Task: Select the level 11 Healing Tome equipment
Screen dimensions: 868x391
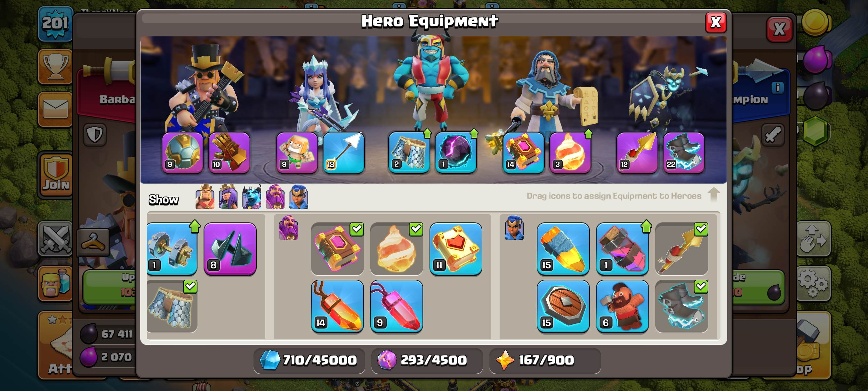Action: tap(455, 249)
